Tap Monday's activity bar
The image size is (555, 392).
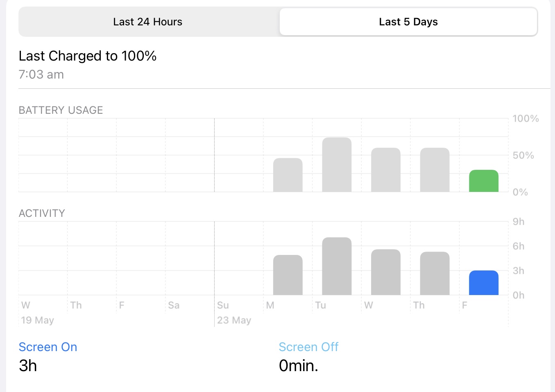288,275
